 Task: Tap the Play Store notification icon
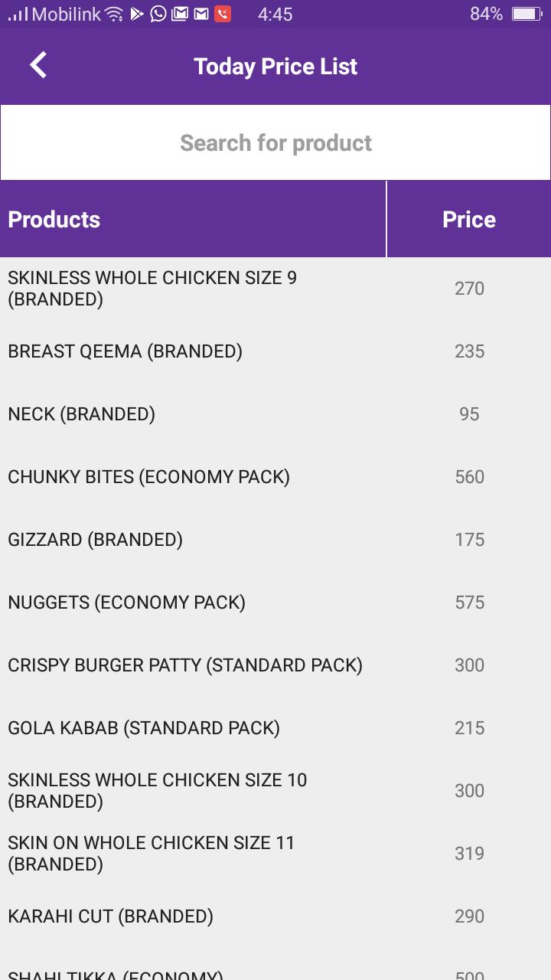click(137, 14)
